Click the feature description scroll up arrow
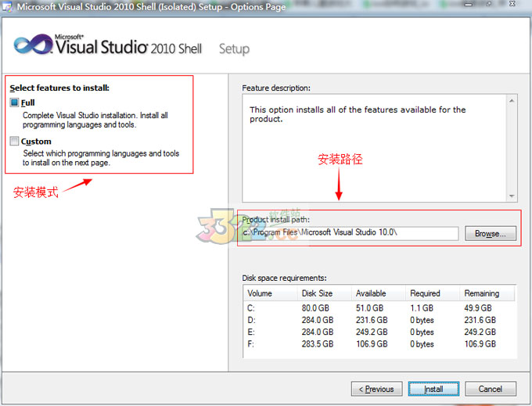This screenshot has height=406, width=532. click(x=512, y=101)
